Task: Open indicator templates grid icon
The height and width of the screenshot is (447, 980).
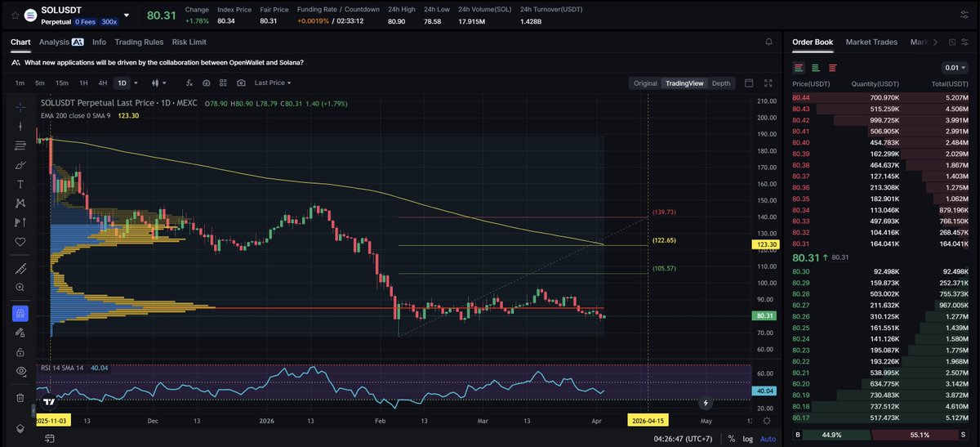Action: 224,83
